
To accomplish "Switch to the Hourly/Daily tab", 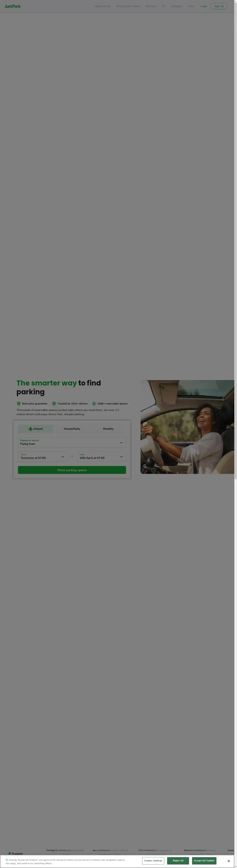I will click(72, 429).
